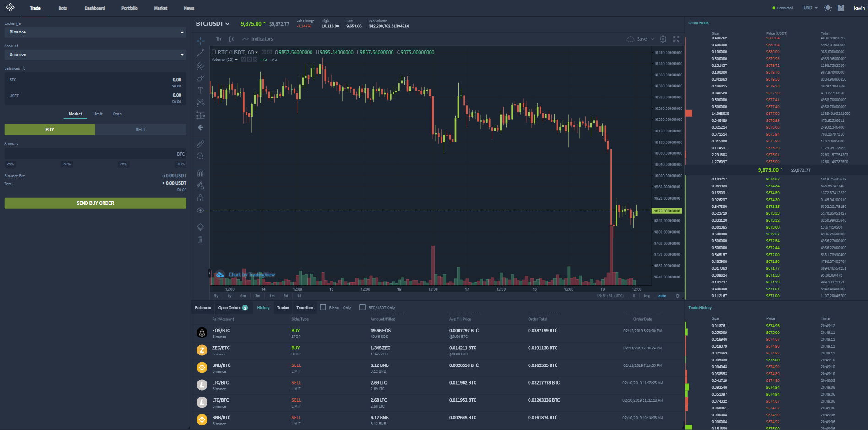Collapse the BTC/USDT chart legend

[213, 52]
